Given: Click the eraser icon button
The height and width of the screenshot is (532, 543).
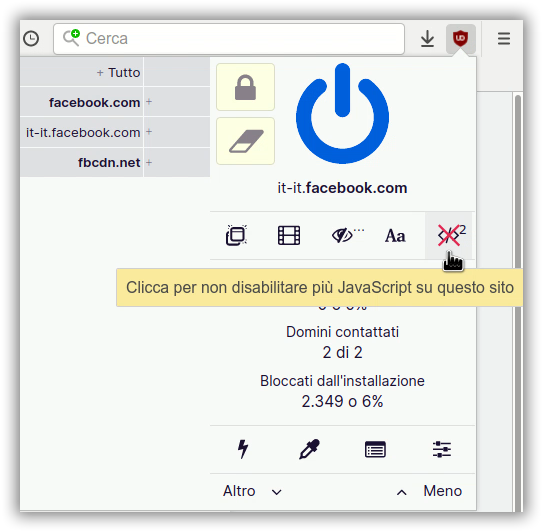Looking at the screenshot, I should [246, 141].
